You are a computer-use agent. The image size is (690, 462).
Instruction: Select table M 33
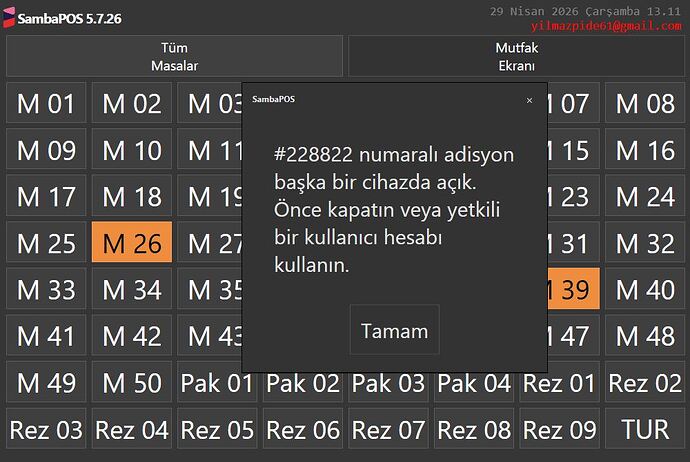(x=46, y=290)
